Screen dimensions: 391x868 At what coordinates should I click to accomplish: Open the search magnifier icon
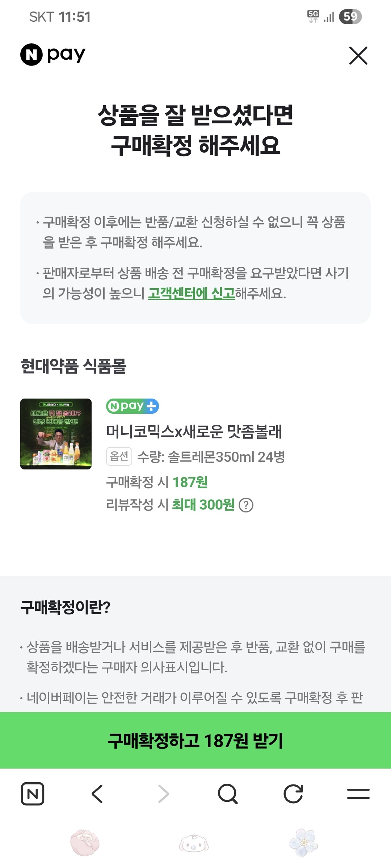228,793
